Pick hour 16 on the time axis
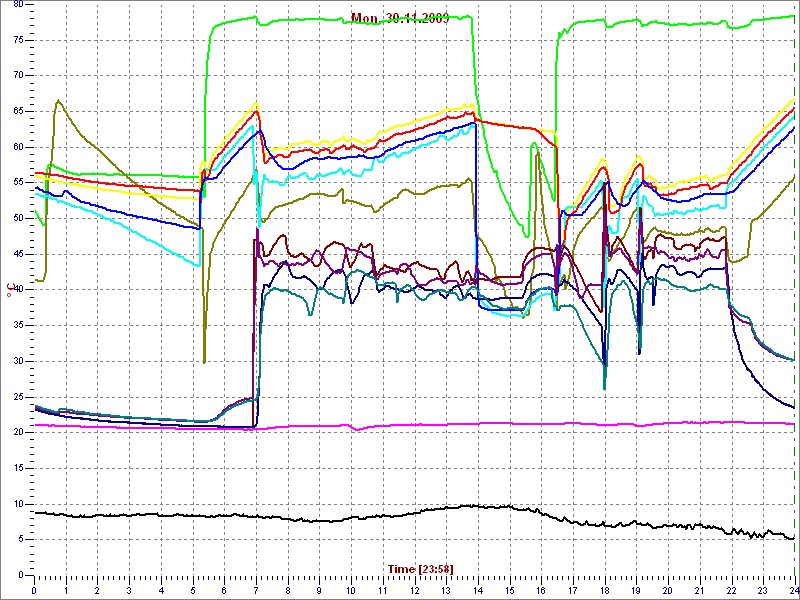The image size is (800, 600). click(x=541, y=588)
